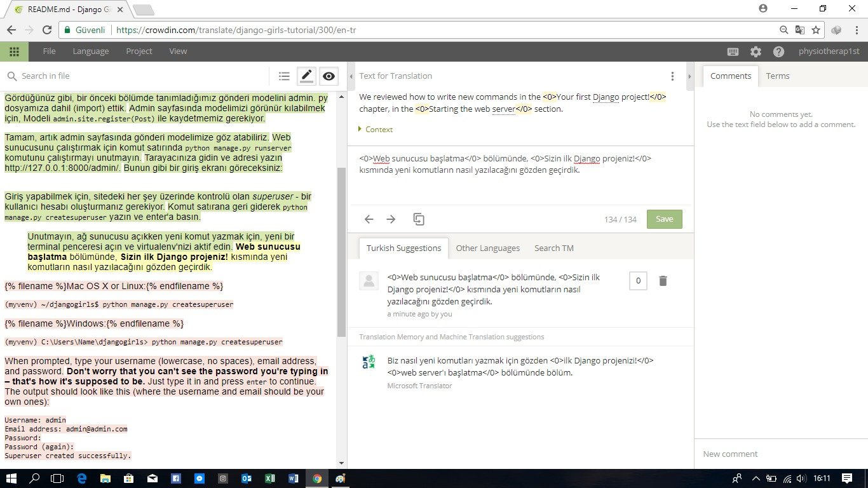Launch Word from the taskbar
The height and width of the screenshot is (488, 868).
[294, 478]
